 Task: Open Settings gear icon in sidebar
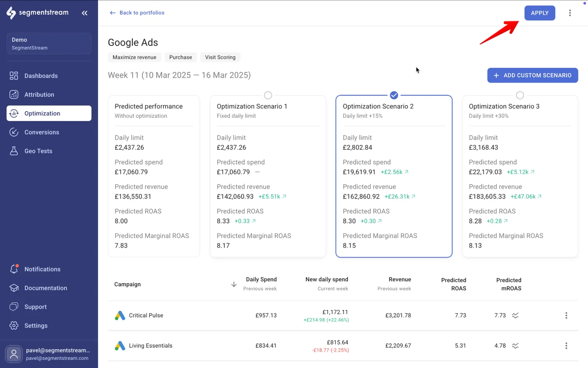tap(14, 326)
